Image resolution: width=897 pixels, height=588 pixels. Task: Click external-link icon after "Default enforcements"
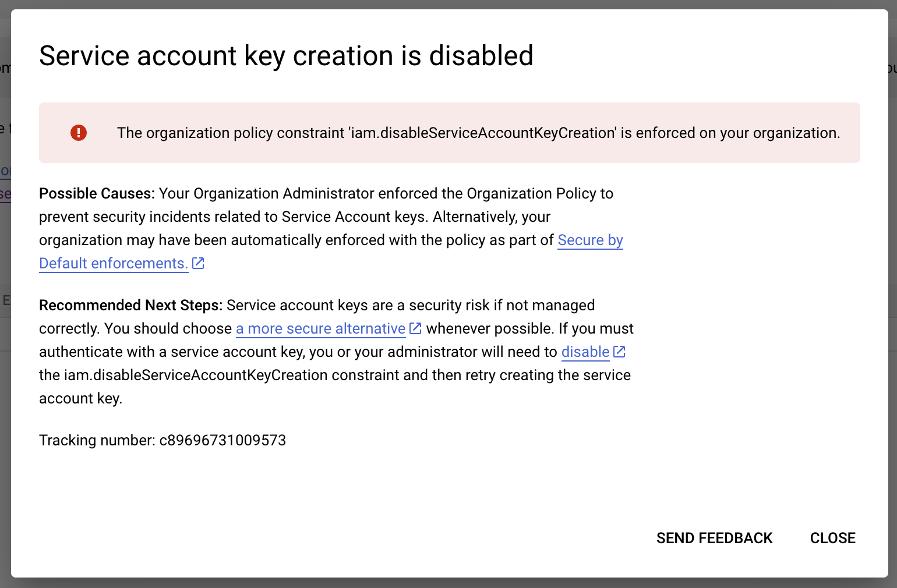[198, 263]
